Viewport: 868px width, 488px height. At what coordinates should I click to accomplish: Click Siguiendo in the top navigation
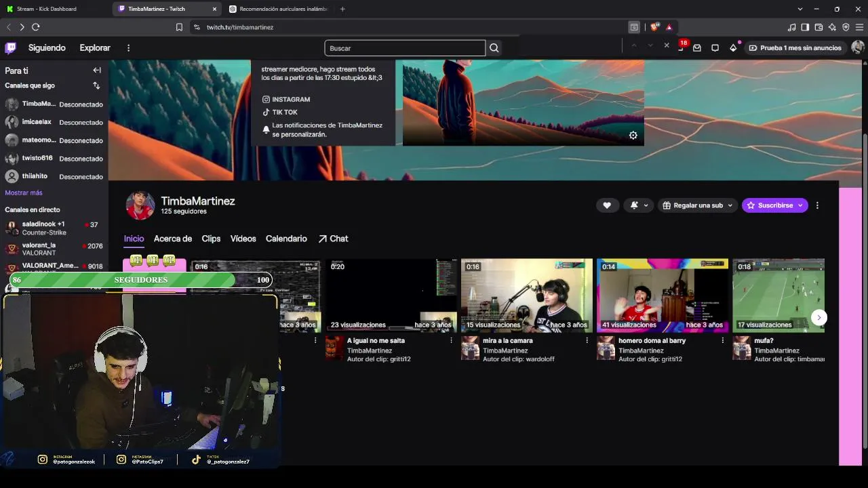[47, 48]
